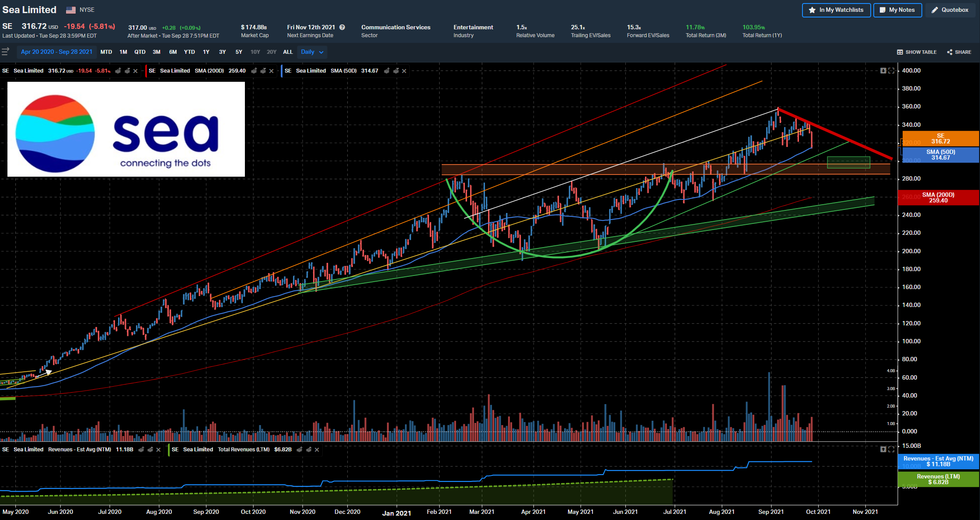
Task: Open the date range picker Apr 20 2020
Action: pyautogui.click(x=57, y=52)
